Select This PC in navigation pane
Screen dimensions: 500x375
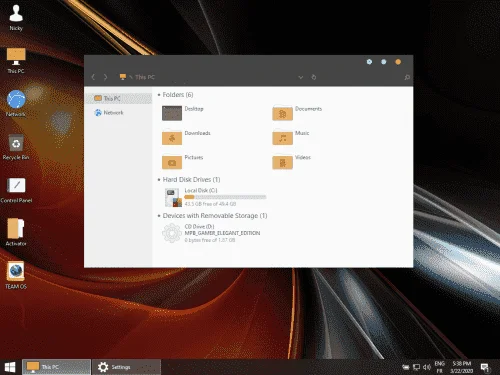[x=118, y=98]
